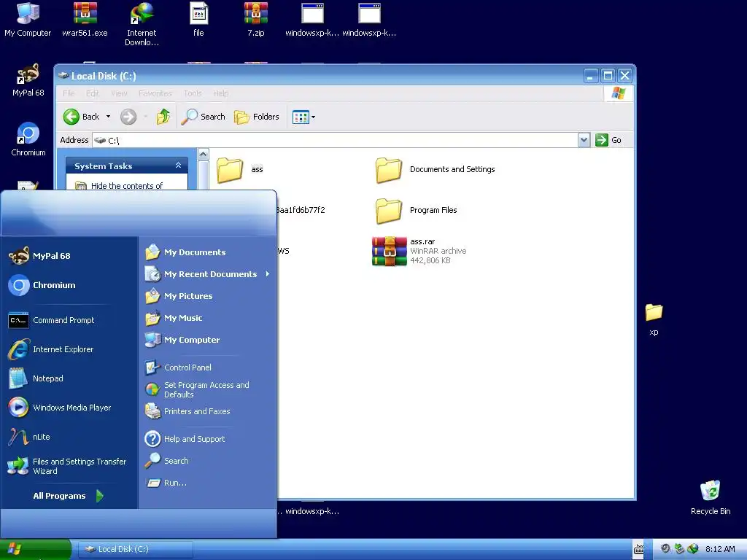The image size is (747, 560).
Task: Select My Computer desktop icon
Action: pyautogui.click(x=28, y=20)
